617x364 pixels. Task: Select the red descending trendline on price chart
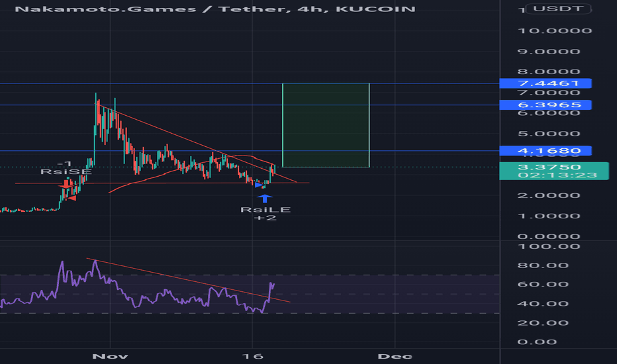[197, 144]
